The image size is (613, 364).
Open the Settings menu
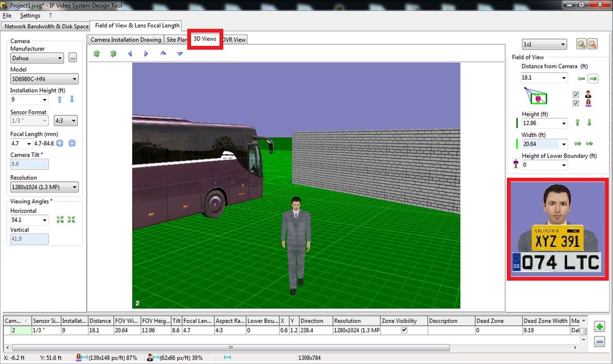point(30,16)
